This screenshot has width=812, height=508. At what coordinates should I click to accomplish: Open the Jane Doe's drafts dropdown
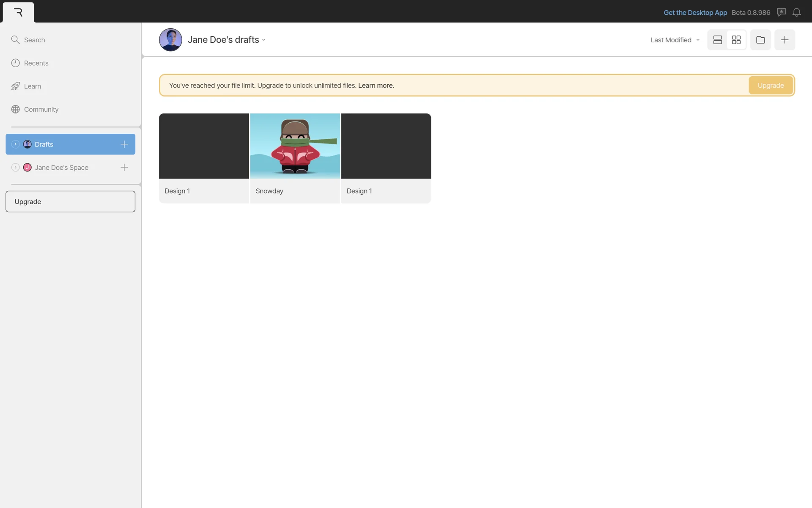point(226,40)
